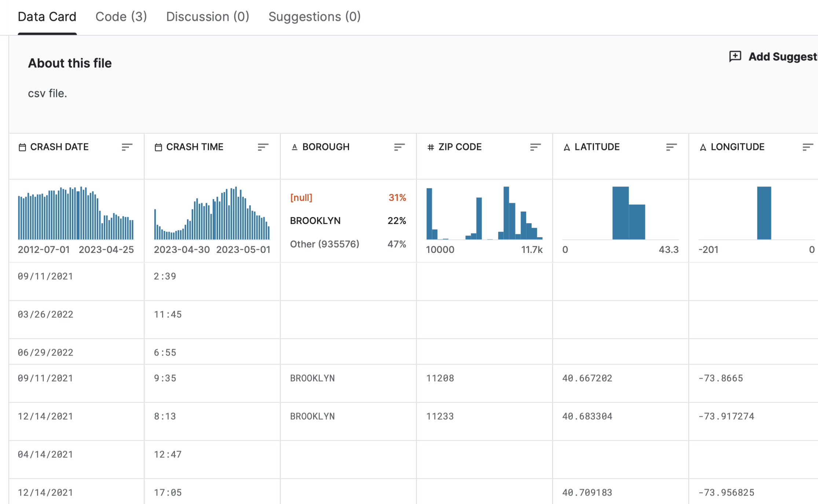The width and height of the screenshot is (818, 504).
Task: Open the Code (3) tab
Action: pyautogui.click(x=121, y=16)
